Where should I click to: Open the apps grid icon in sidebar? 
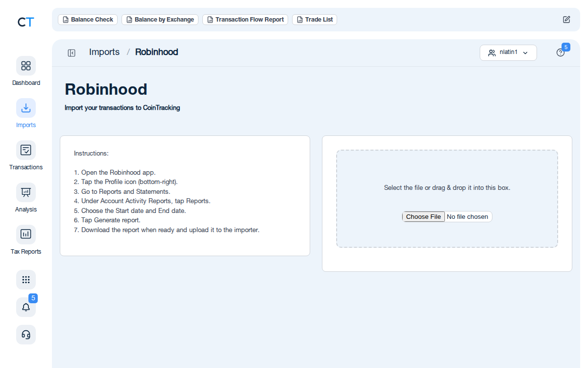(26, 280)
